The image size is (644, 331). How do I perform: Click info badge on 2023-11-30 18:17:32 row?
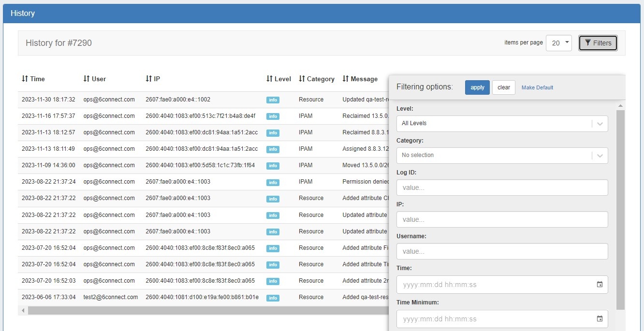tap(273, 100)
